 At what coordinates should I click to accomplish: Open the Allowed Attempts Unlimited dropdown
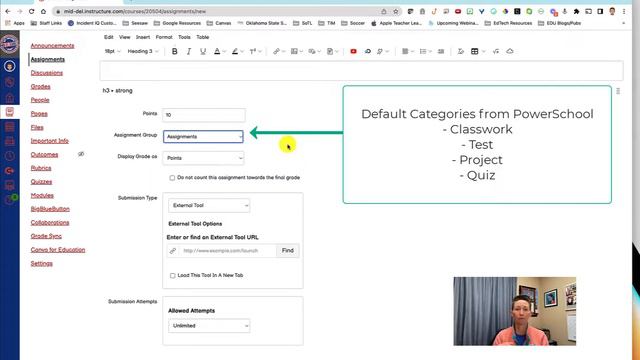pos(209,326)
